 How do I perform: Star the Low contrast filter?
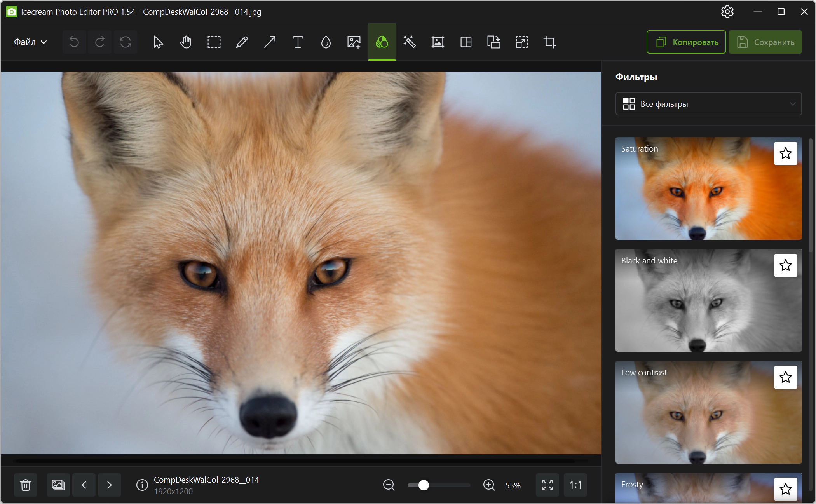point(785,377)
